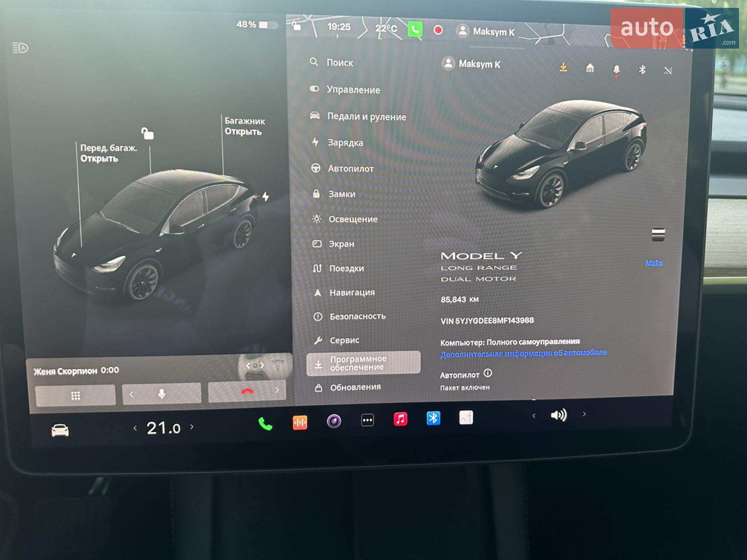Tap the Maks vehicle name link
This screenshot has width=747, height=560.
pyautogui.click(x=654, y=263)
